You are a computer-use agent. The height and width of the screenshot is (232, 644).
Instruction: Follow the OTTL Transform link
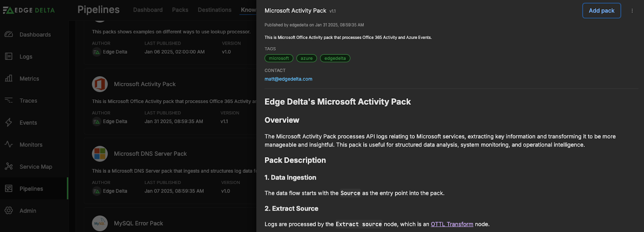[x=452, y=224]
